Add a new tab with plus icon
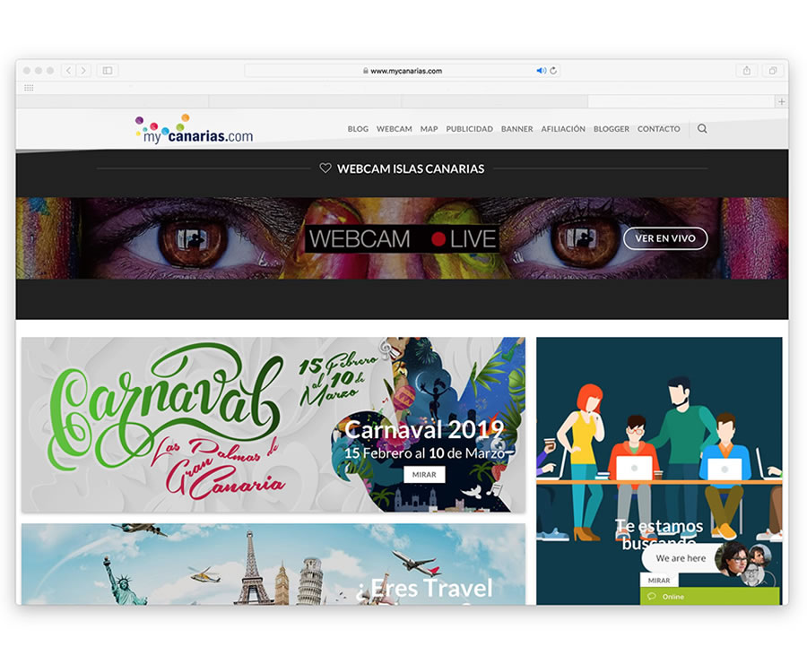Viewport: 807px width, 672px height. [781, 102]
